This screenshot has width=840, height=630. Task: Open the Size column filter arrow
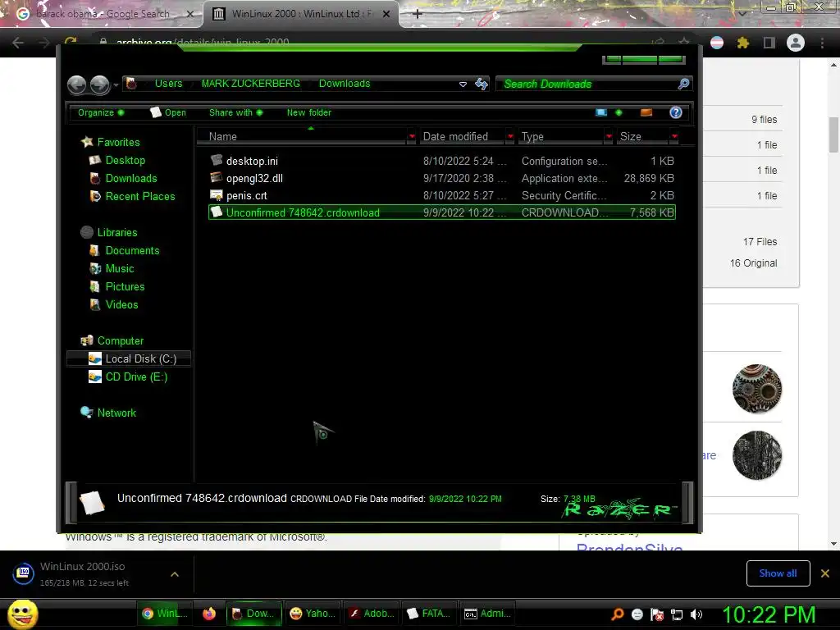coord(674,137)
